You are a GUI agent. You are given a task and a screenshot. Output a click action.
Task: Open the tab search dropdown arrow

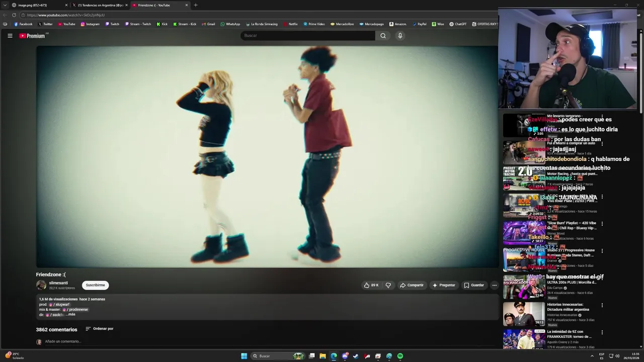(5, 5)
